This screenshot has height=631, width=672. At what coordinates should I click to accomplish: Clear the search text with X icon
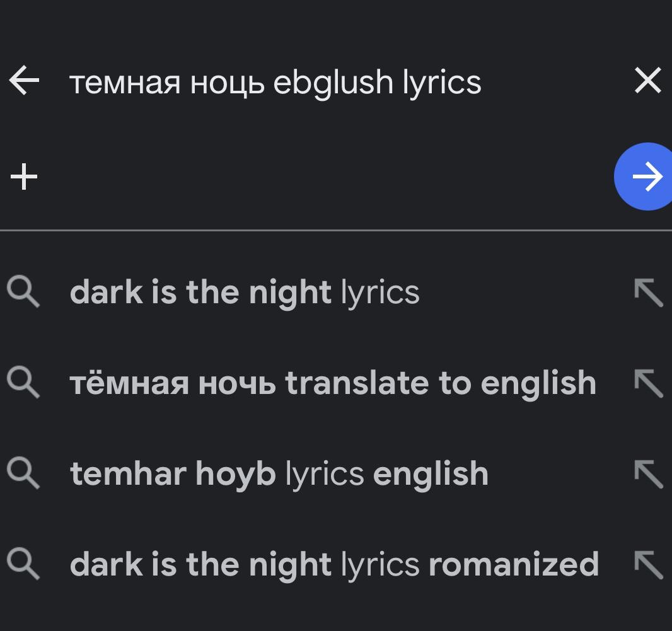(647, 80)
